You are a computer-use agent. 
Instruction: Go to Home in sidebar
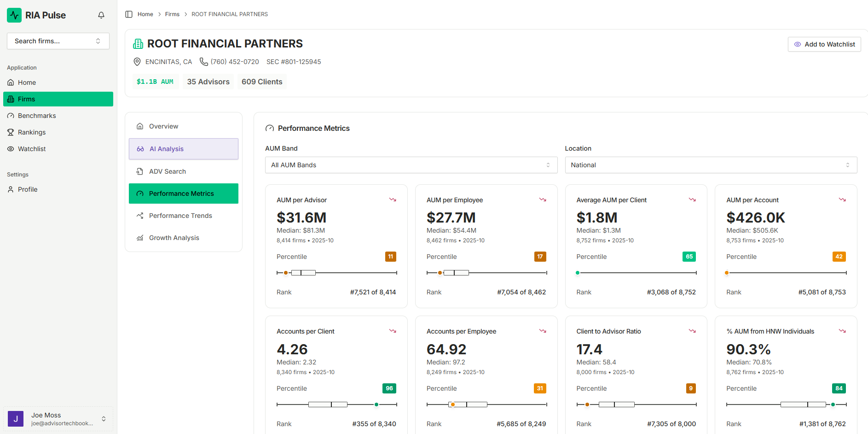pos(58,82)
